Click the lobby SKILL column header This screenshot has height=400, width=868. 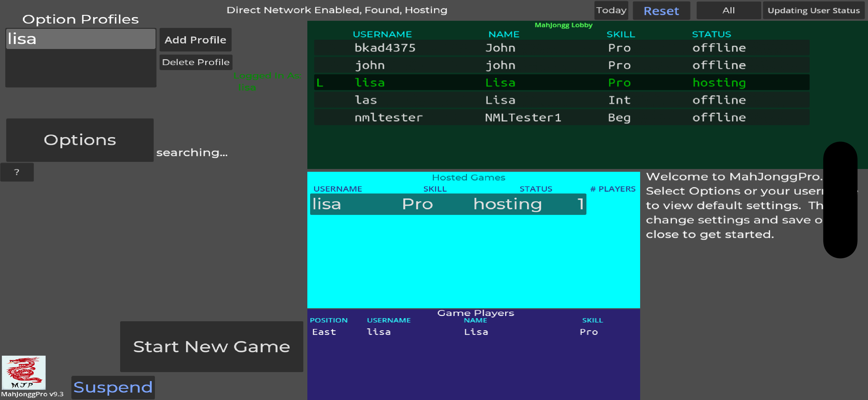[x=621, y=34]
